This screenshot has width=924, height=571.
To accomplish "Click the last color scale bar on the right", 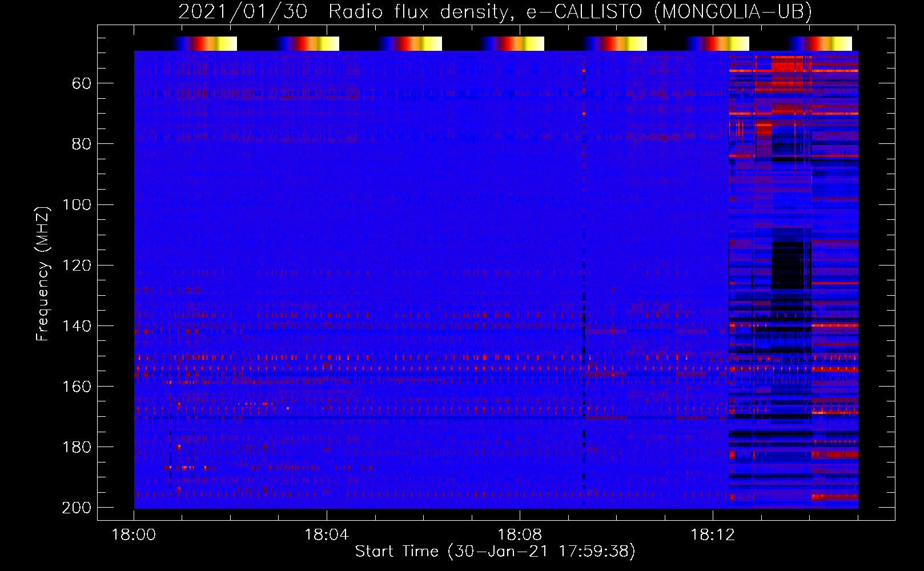I will tap(820, 44).
